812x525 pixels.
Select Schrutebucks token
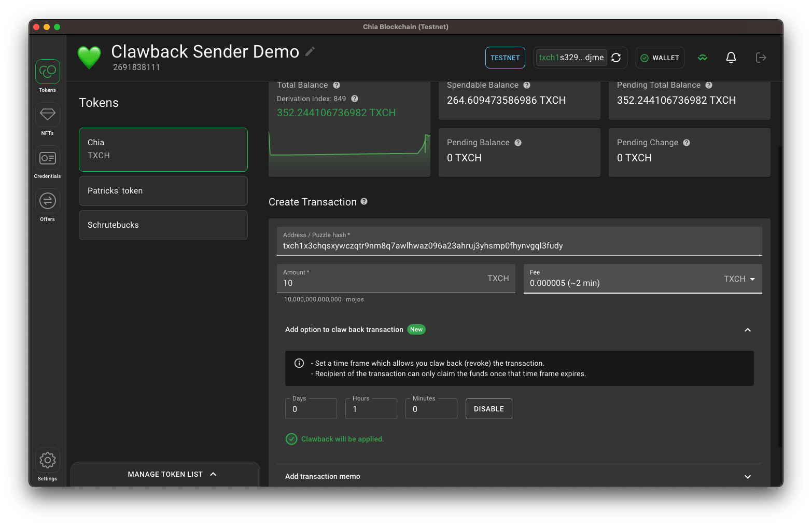(x=163, y=225)
